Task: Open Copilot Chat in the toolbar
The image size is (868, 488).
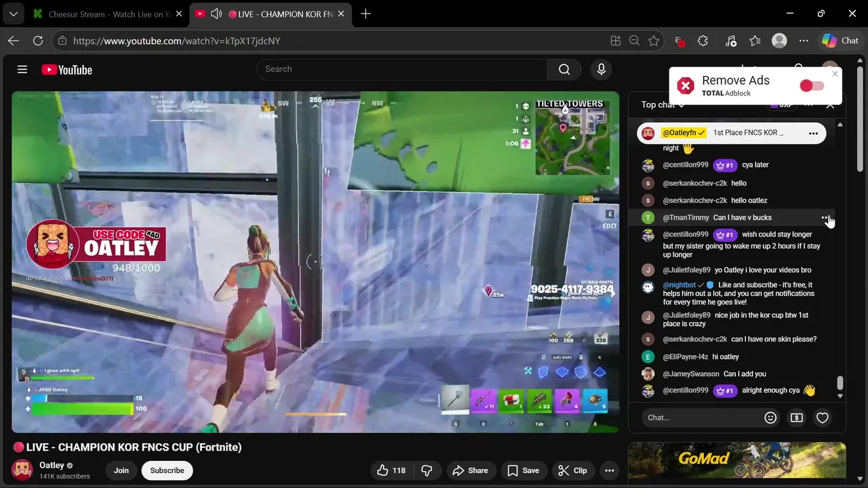Action: (x=841, y=41)
